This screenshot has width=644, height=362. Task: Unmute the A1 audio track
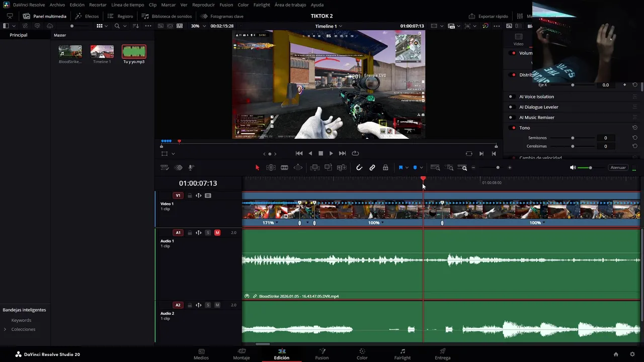click(x=217, y=233)
